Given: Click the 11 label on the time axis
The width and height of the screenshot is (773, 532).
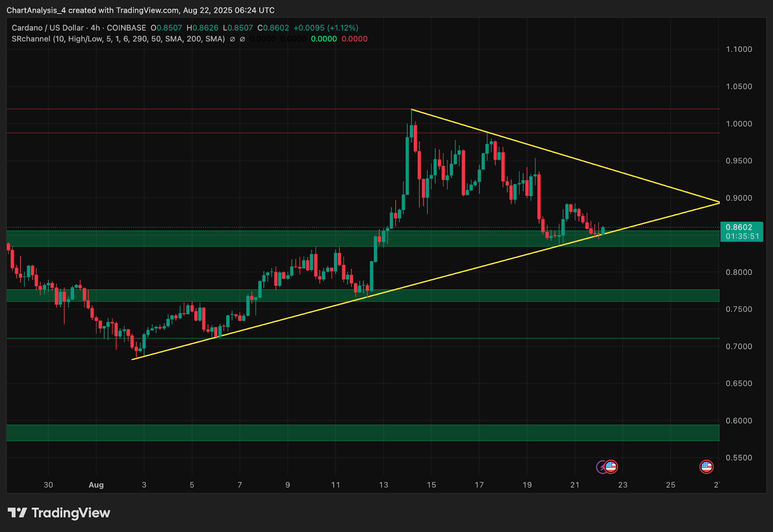Looking at the screenshot, I should click(335, 485).
